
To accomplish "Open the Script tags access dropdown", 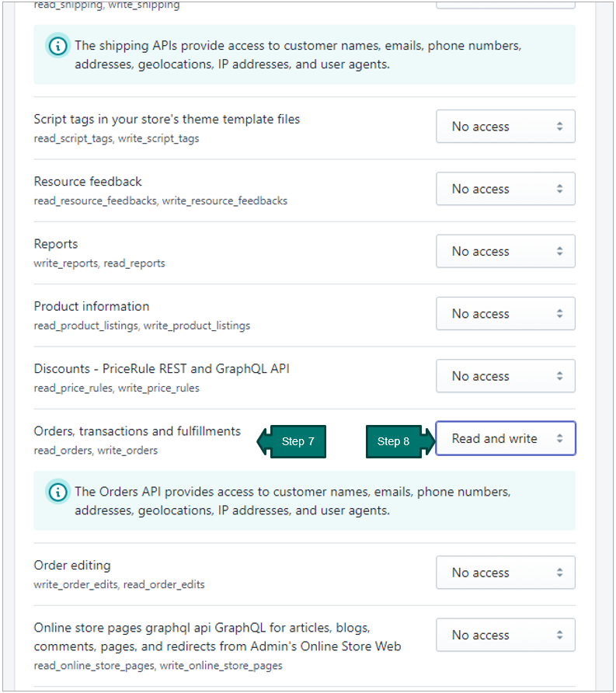I will point(506,127).
